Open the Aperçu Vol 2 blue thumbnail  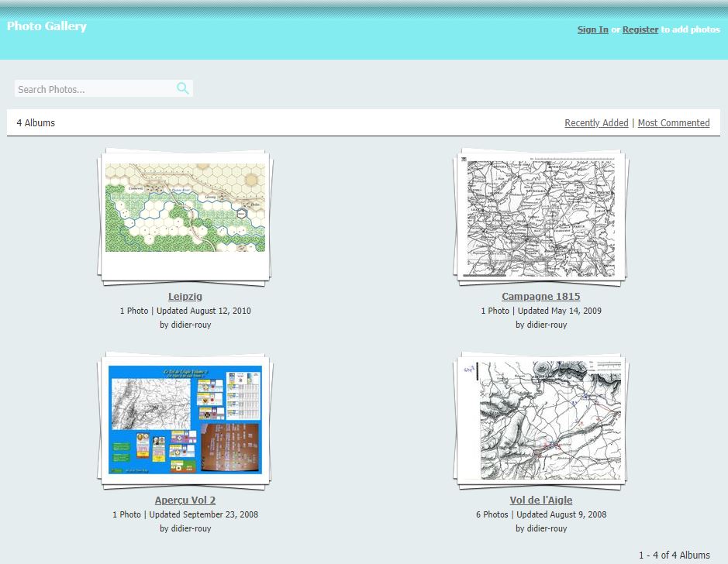point(185,419)
